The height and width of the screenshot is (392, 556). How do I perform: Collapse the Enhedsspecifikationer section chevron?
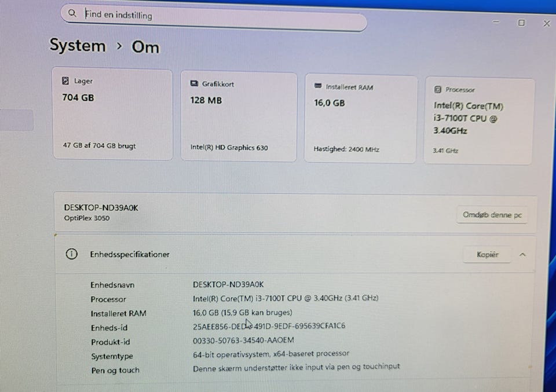click(x=522, y=254)
